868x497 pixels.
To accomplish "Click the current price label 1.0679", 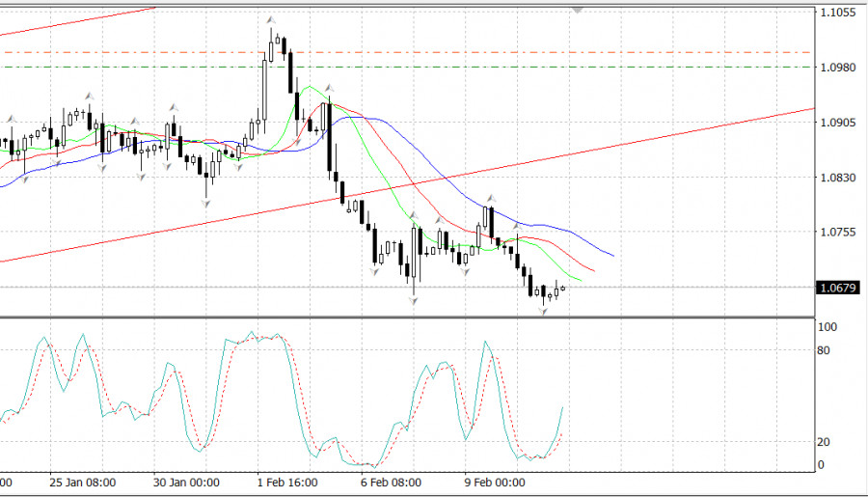I will [x=838, y=288].
